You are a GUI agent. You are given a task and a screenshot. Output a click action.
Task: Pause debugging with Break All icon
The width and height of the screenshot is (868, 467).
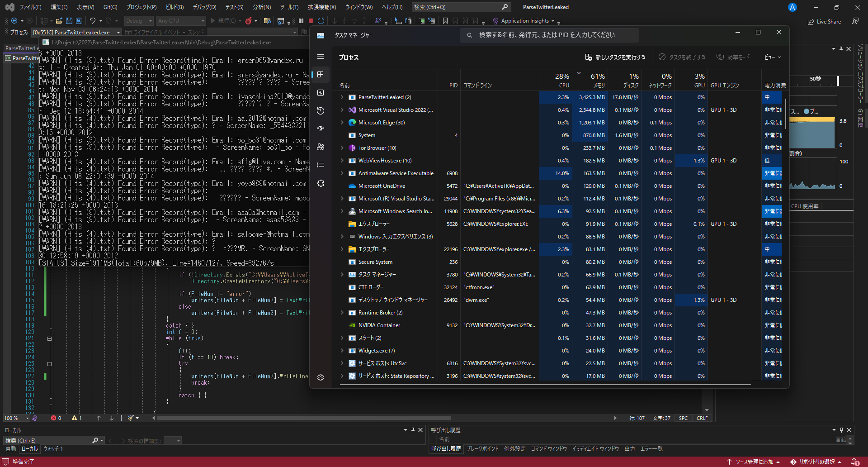coord(301,21)
